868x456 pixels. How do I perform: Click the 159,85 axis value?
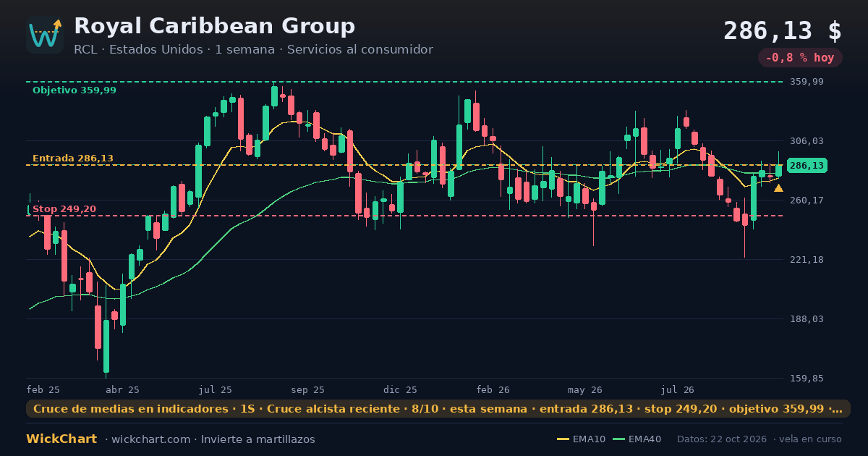[807, 379]
